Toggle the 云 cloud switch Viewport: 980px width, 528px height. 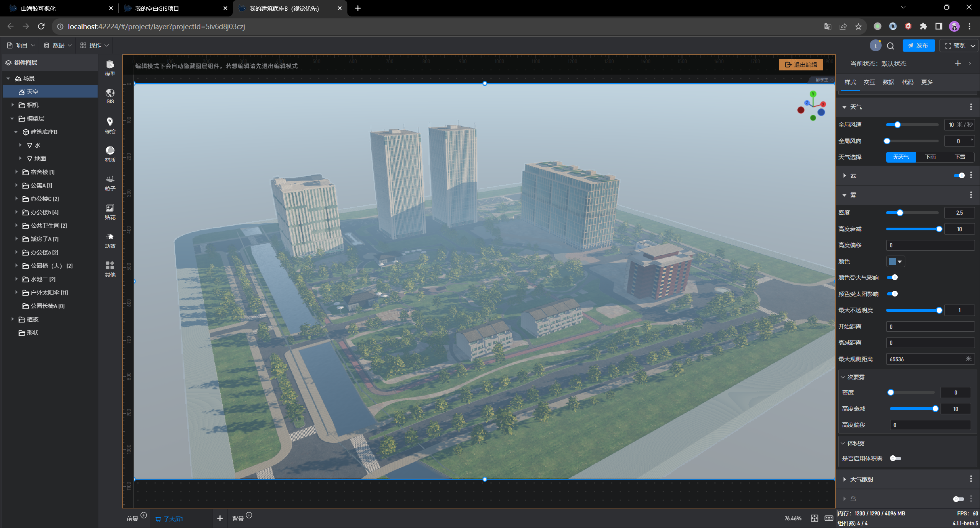coord(959,175)
